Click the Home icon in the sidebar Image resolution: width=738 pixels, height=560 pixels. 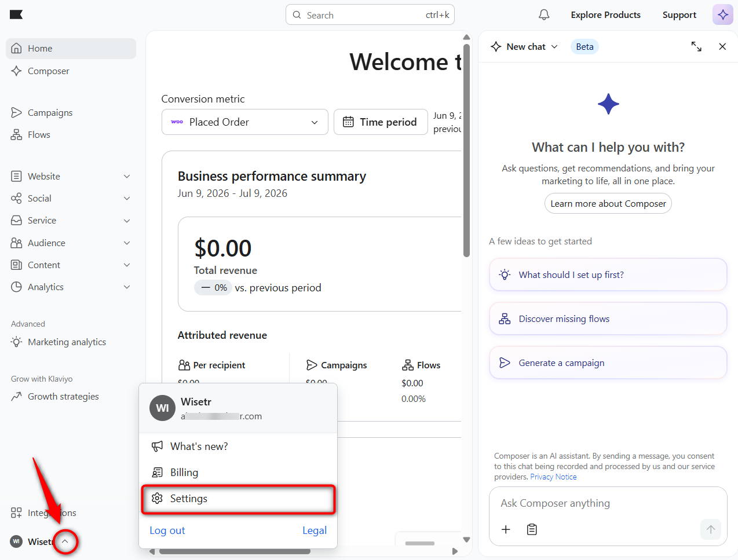point(16,49)
